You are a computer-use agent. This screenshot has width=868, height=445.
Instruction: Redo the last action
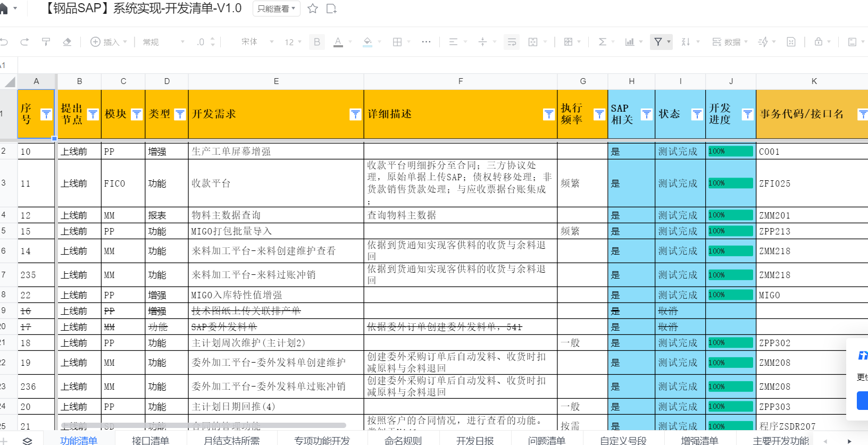[24, 42]
